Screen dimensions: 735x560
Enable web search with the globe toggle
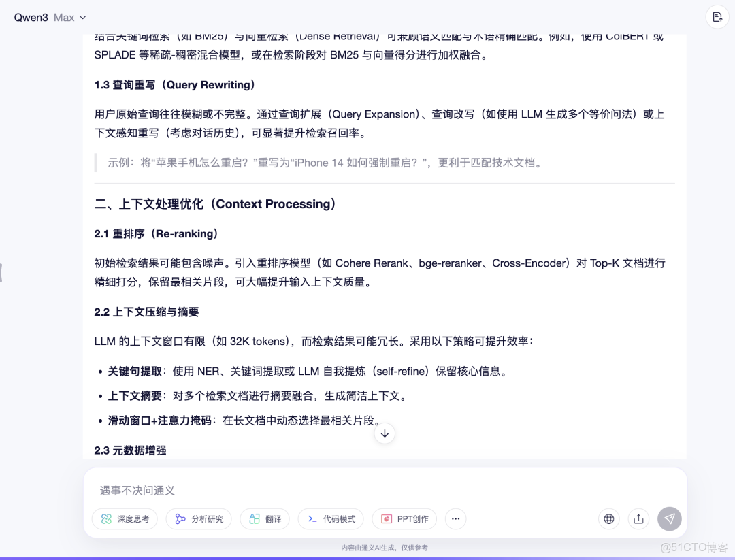(x=608, y=518)
